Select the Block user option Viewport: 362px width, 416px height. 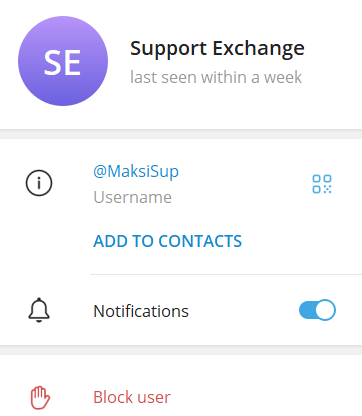[x=181, y=397]
